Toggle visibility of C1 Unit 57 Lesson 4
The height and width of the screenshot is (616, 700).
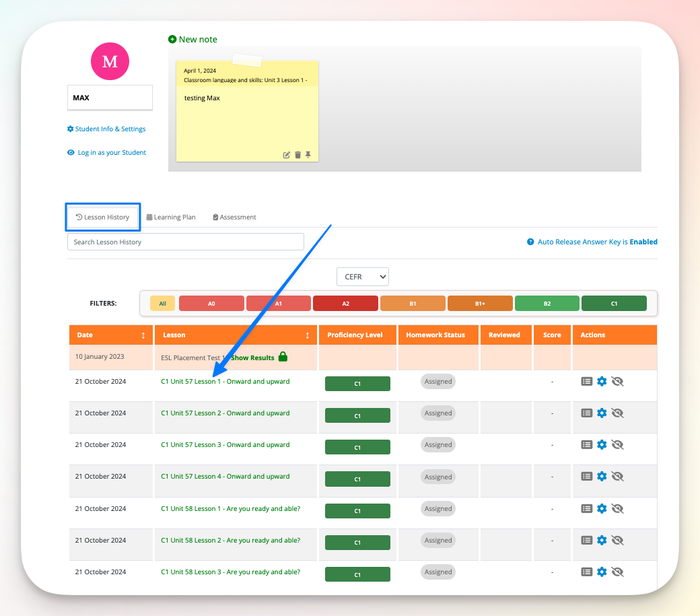click(x=617, y=476)
